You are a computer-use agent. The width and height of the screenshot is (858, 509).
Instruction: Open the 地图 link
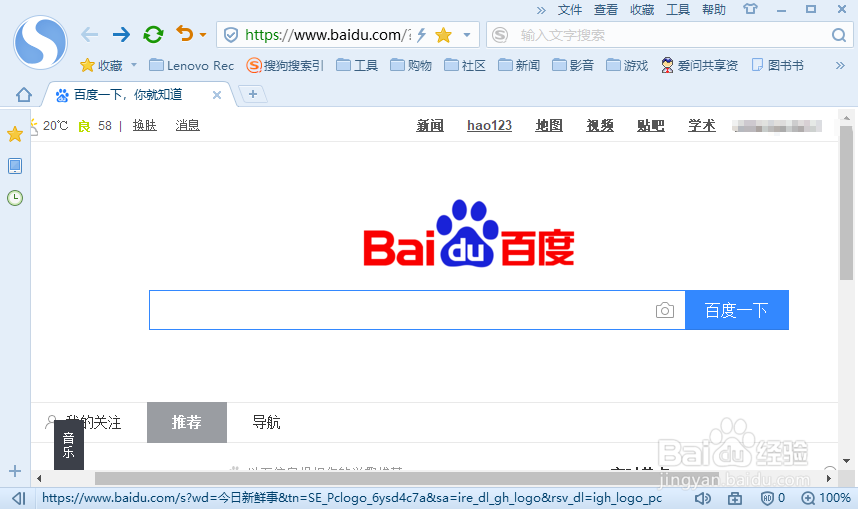(x=549, y=125)
